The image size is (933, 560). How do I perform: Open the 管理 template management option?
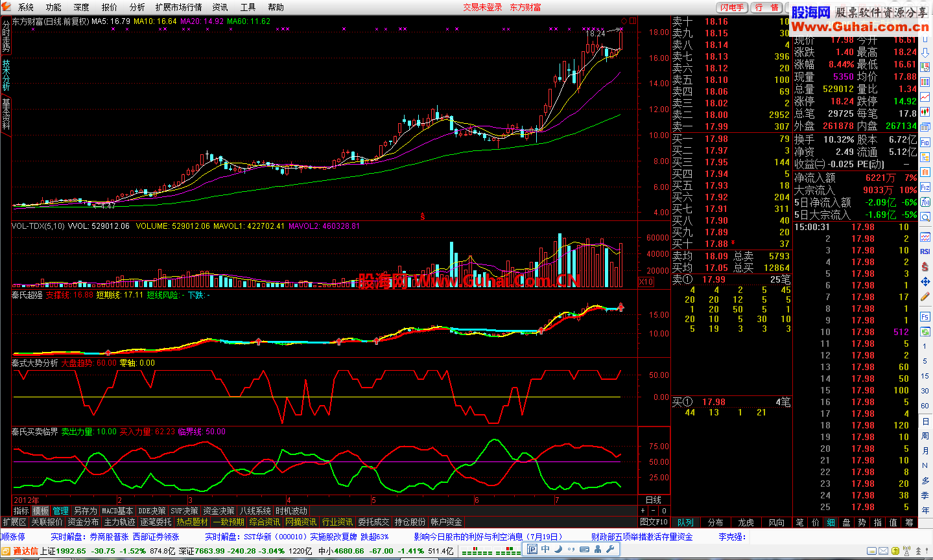tap(60, 511)
